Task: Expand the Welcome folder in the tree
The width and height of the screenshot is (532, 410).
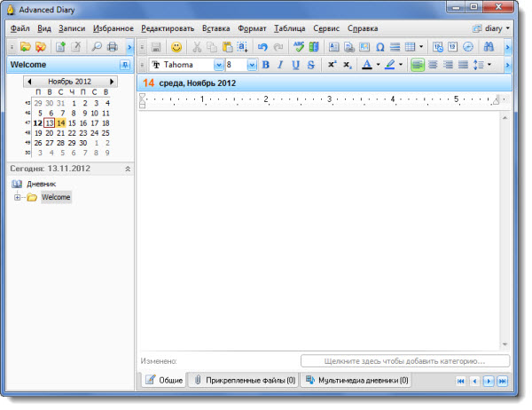Action: pyautogui.click(x=17, y=197)
